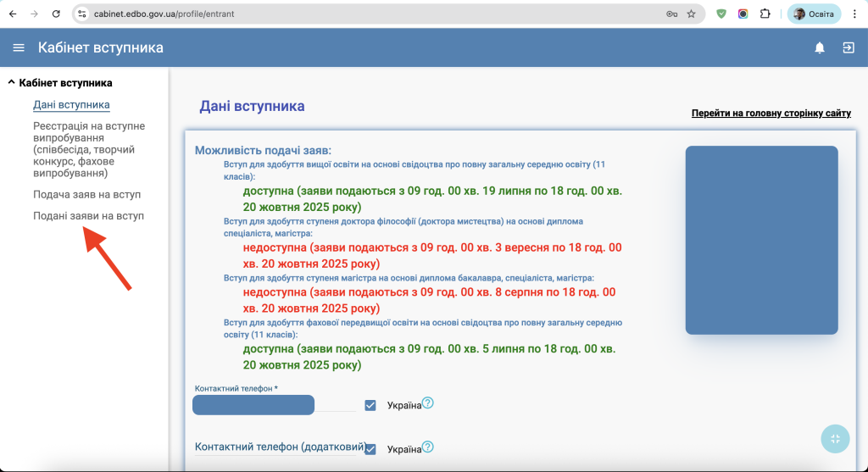The width and height of the screenshot is (868, 472).
Task: Click green text with 5 липня
Action: (x=429, y=357)
